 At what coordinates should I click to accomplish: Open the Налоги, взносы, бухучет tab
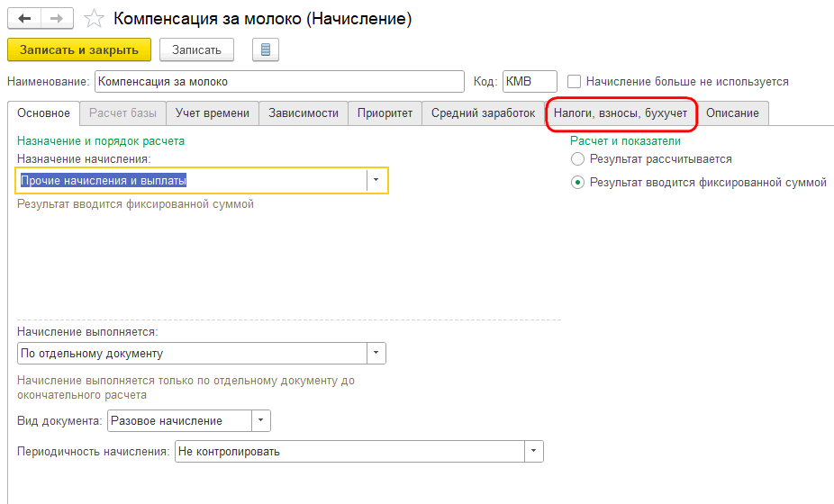point(621,113)
